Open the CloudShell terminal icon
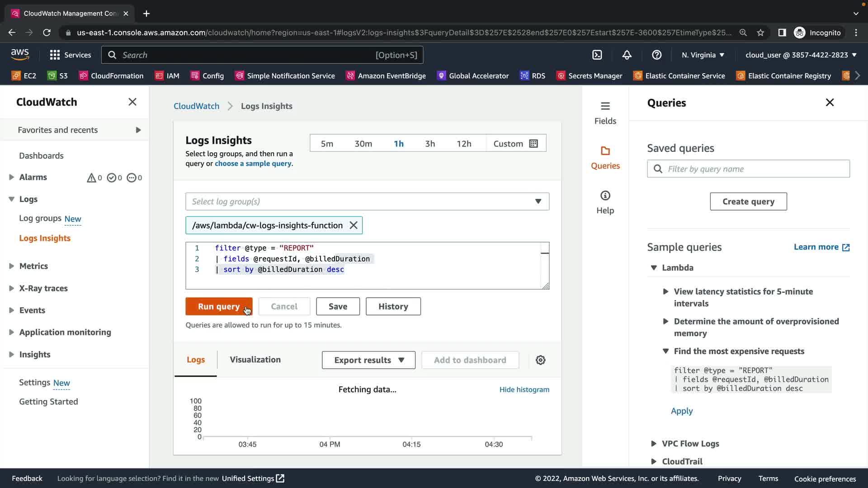This screenshot has width=868, height=488. point(597,55)
